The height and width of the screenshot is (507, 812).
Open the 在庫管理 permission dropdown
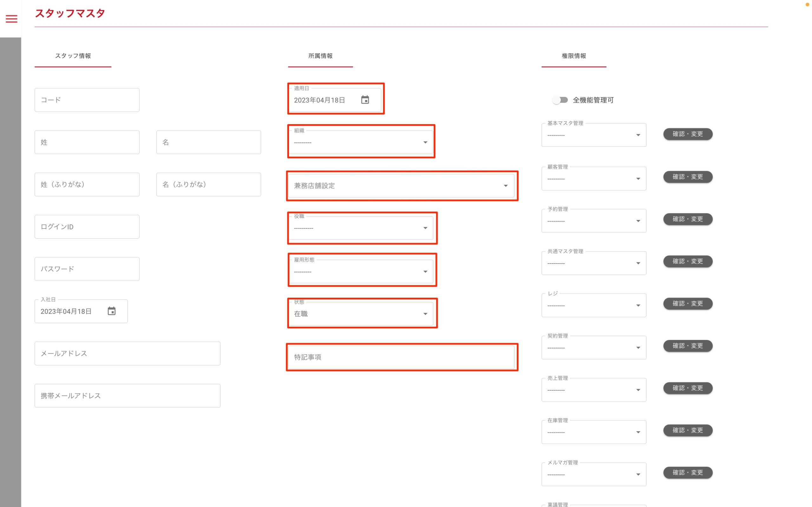click(x=593, y=432)
